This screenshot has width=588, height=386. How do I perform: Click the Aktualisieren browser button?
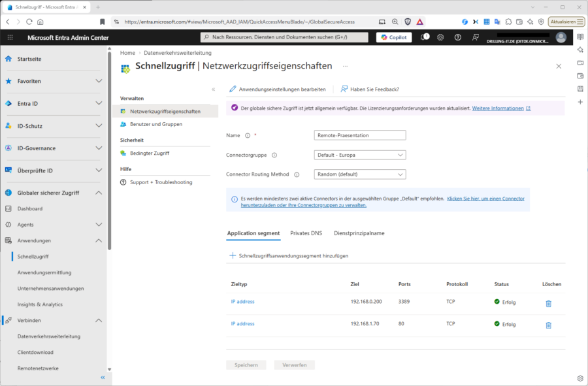[x=566, y=22]
